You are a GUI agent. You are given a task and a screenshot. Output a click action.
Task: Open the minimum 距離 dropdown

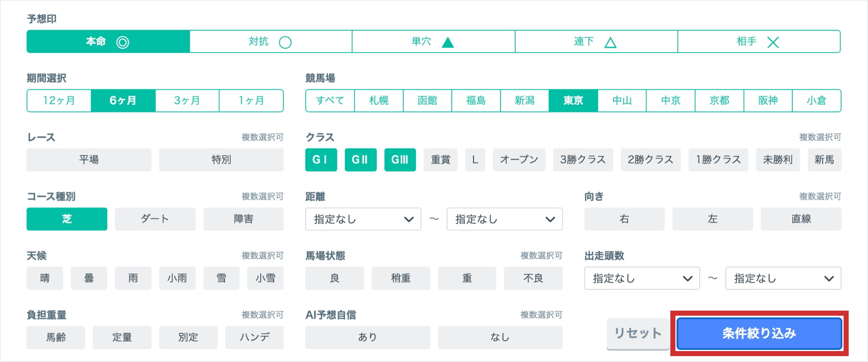[363, 219]
